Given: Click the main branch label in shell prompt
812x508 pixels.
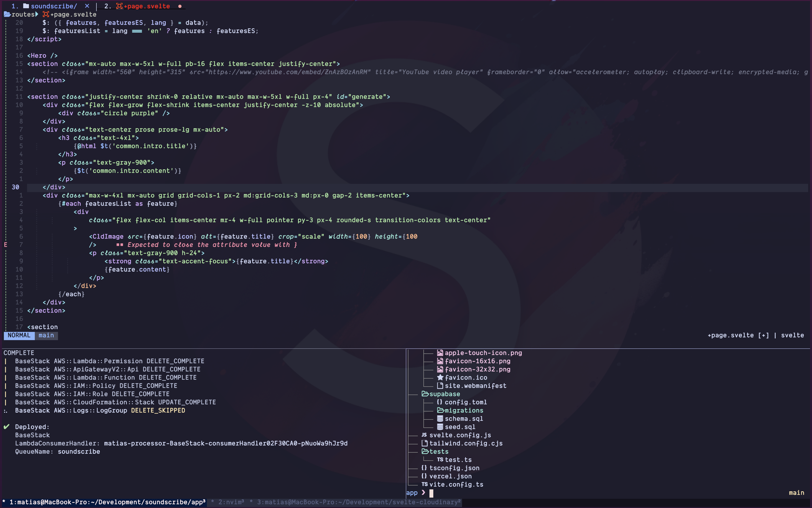Looking at the screenshot, I should 796,493.
